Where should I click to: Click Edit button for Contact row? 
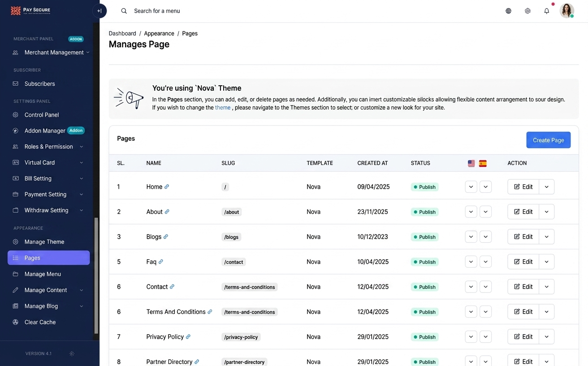tap(523, 287)
